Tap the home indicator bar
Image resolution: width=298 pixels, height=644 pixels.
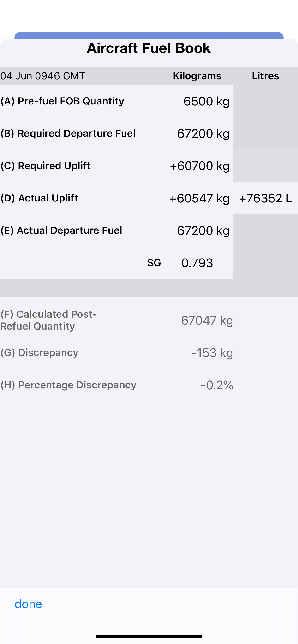(x=149, y=636)
